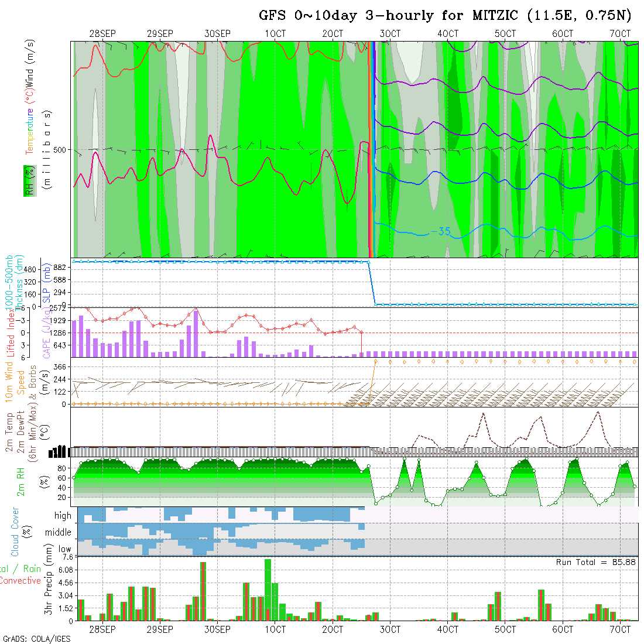644x644 pixels.
Task: Click the 3OCT label on bottom date axis
Action: click(x=390, y=629)
